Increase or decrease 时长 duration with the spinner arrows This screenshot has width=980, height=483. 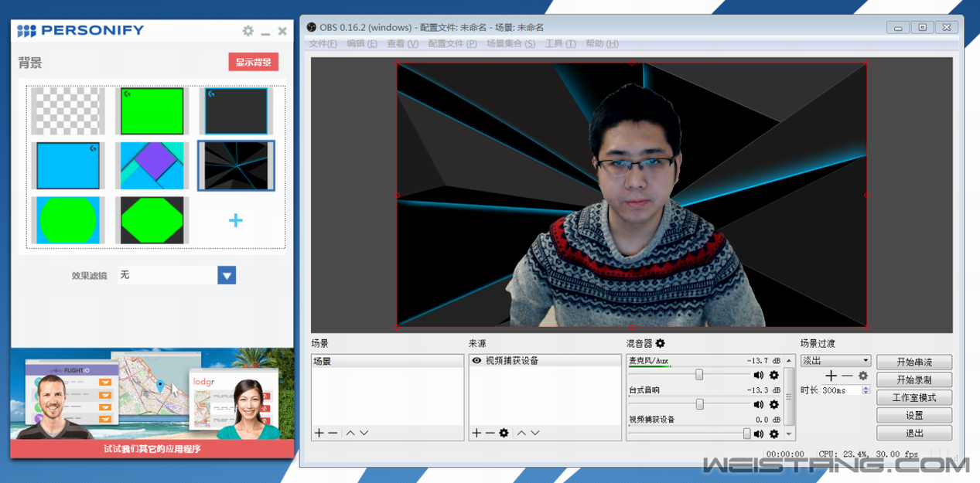(x=866, y=390)
